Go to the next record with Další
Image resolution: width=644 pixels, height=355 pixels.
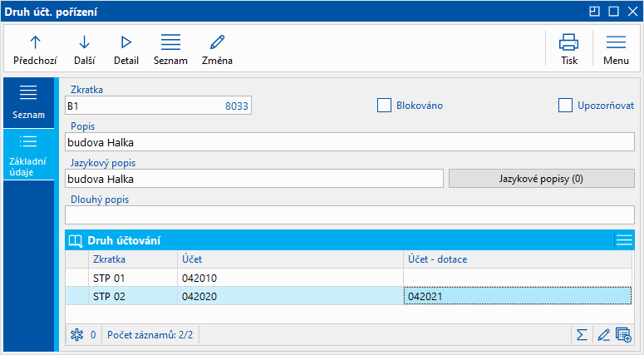(x=84, y=50)
